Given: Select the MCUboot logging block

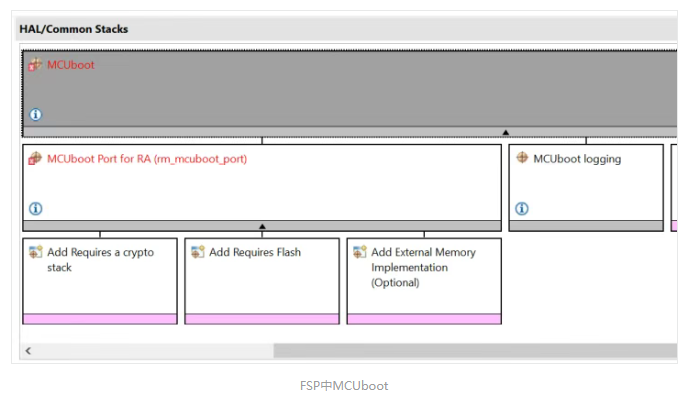Looking at the screenshot, I should click(x=586, y=188).
